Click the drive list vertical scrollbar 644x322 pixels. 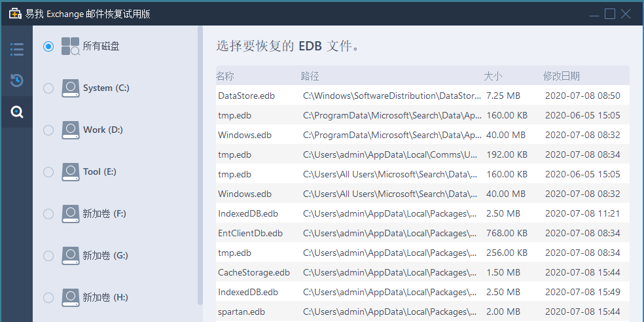(x=200, y=165)
